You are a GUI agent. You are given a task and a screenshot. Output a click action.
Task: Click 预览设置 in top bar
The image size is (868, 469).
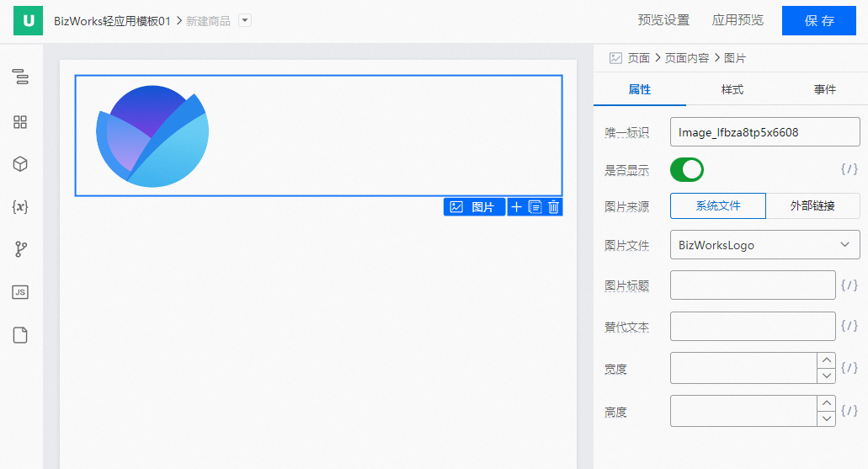click(663, 20)
